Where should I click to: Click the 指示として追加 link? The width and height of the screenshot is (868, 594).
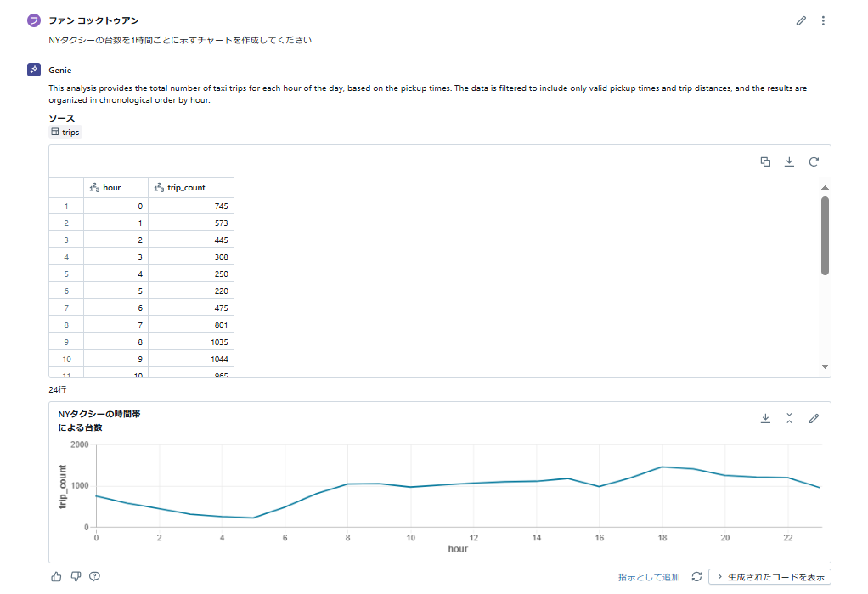tap(649, 577)
